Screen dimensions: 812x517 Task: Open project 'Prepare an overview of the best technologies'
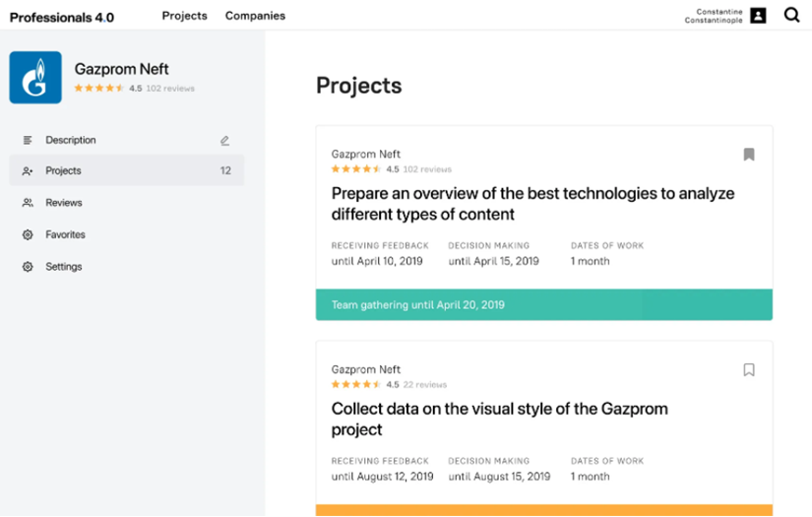532,204
